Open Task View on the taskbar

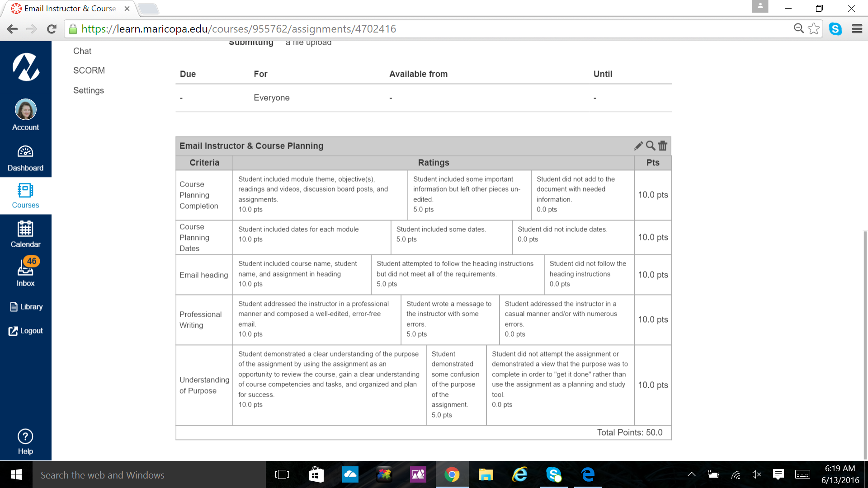(x=282, y=474)
